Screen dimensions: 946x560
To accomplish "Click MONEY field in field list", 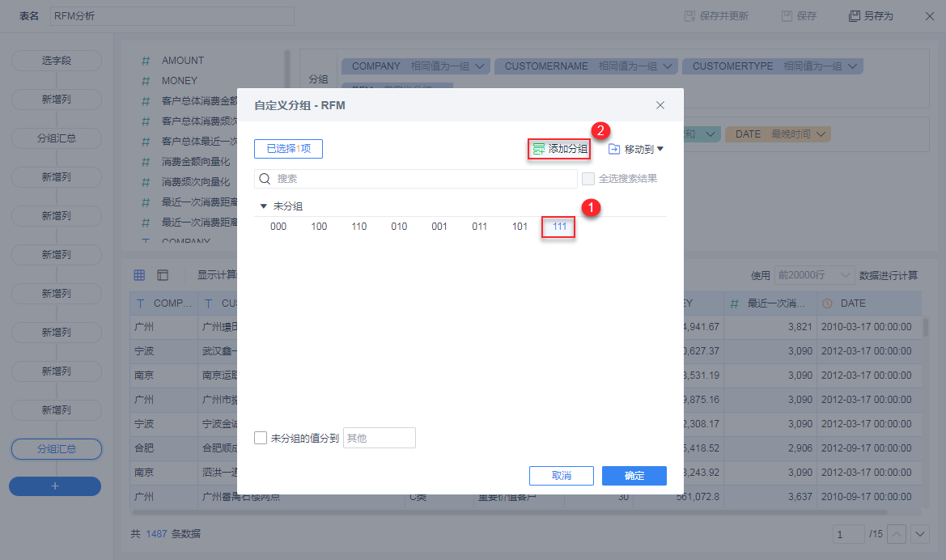I will [179, 81].
